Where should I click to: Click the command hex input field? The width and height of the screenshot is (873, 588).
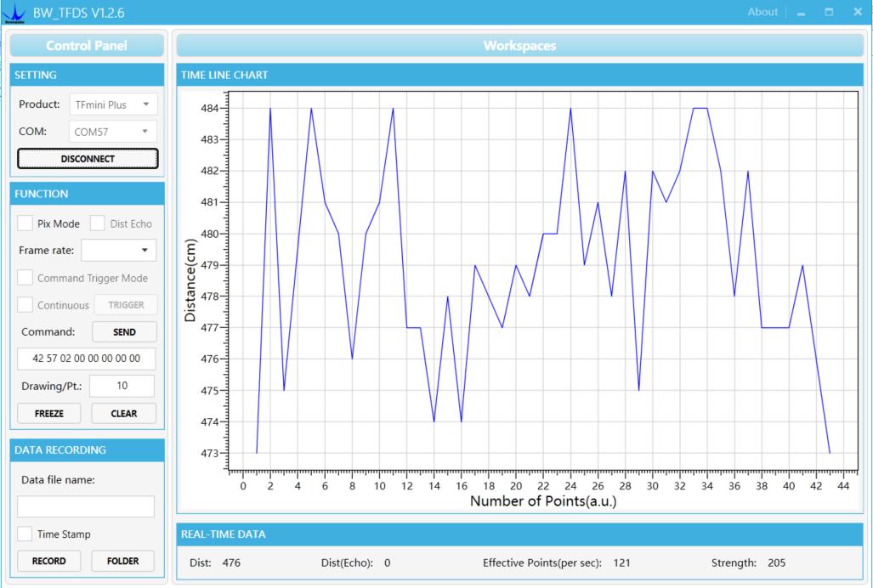coord(87,359)
